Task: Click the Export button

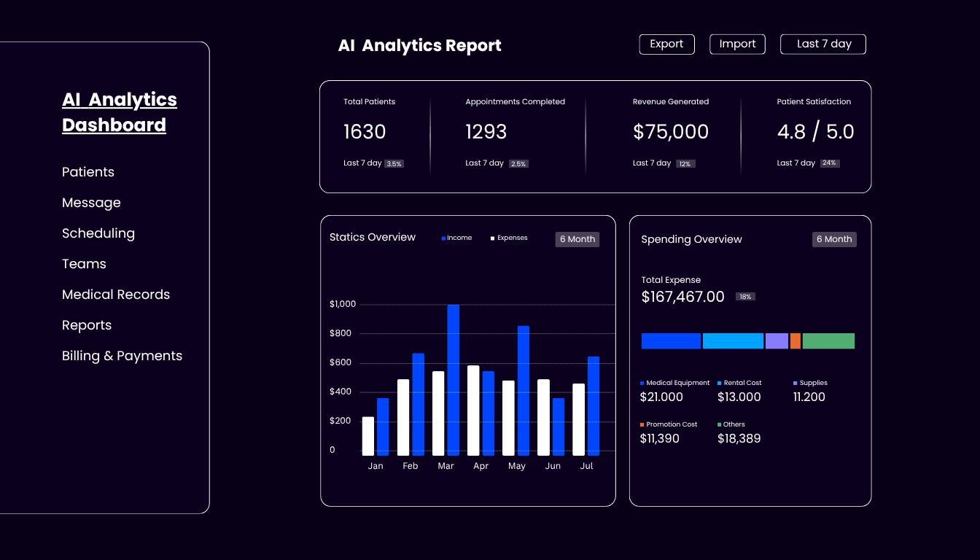Action: pyautogui.click(x=666, y=44)
